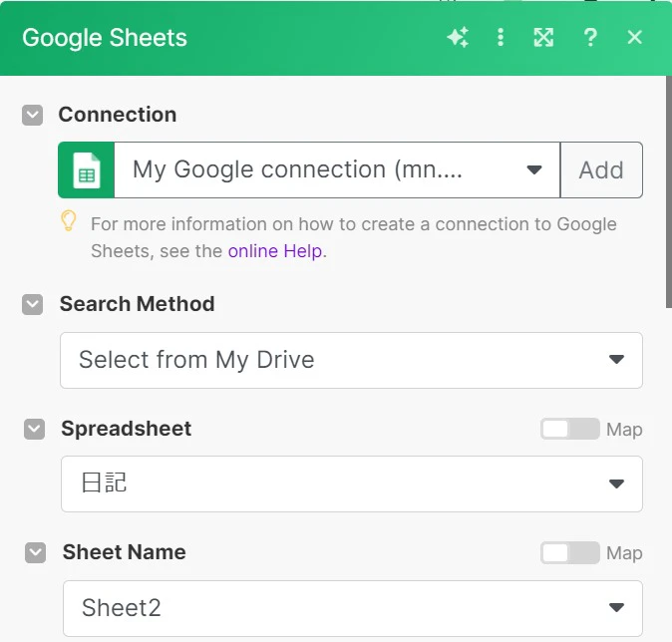Click the Spreadsheet field label
The image size is (672, 642).
(127, 429)
